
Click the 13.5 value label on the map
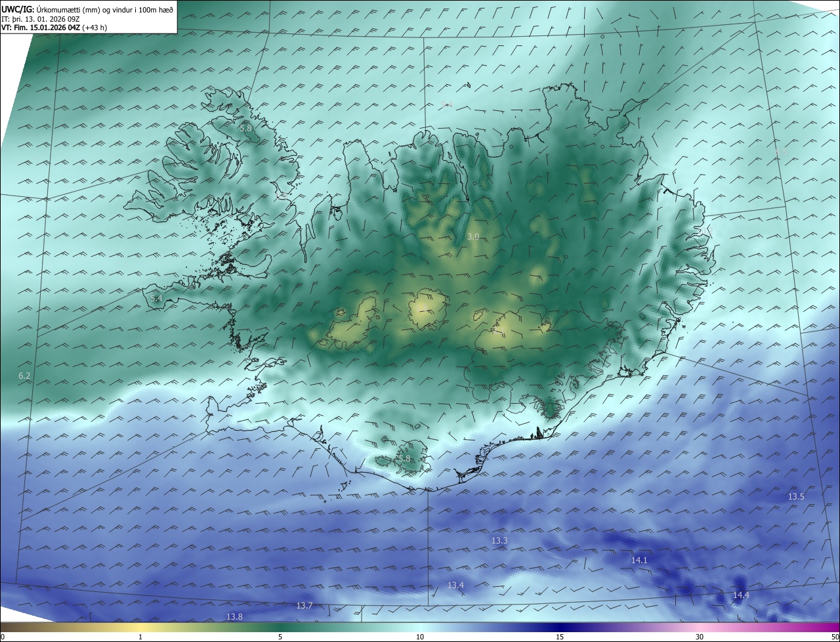pos(796,497)
